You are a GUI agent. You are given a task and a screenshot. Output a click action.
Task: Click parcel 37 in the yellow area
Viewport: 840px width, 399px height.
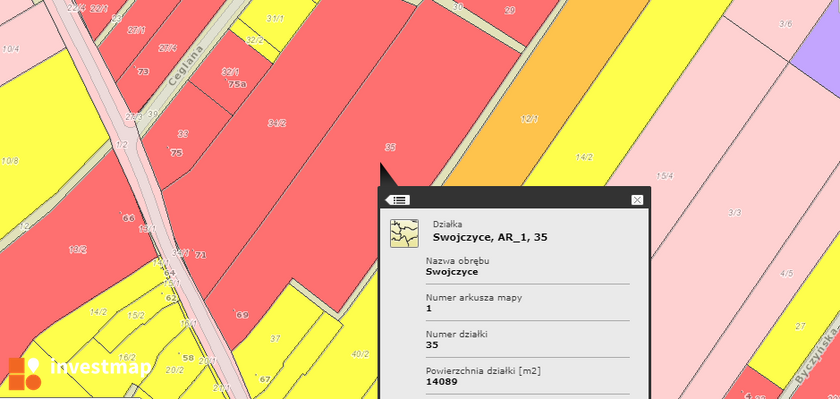(275, 338)
